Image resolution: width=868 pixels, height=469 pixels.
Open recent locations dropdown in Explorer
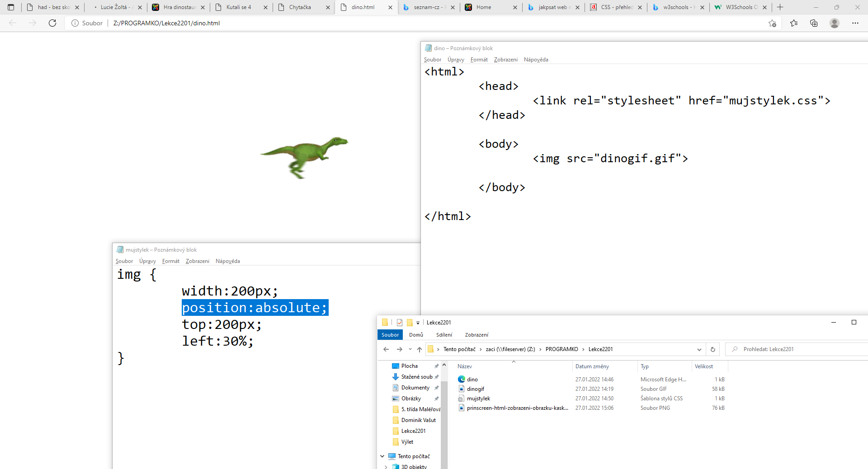pos(410,349)
